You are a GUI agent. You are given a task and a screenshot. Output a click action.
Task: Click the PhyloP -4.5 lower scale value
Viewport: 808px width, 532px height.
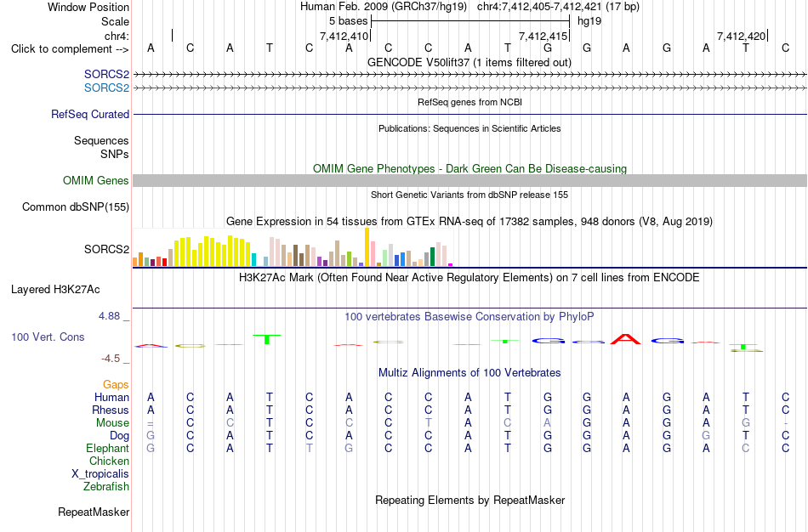pyautogui.click(x=111, y=359)
